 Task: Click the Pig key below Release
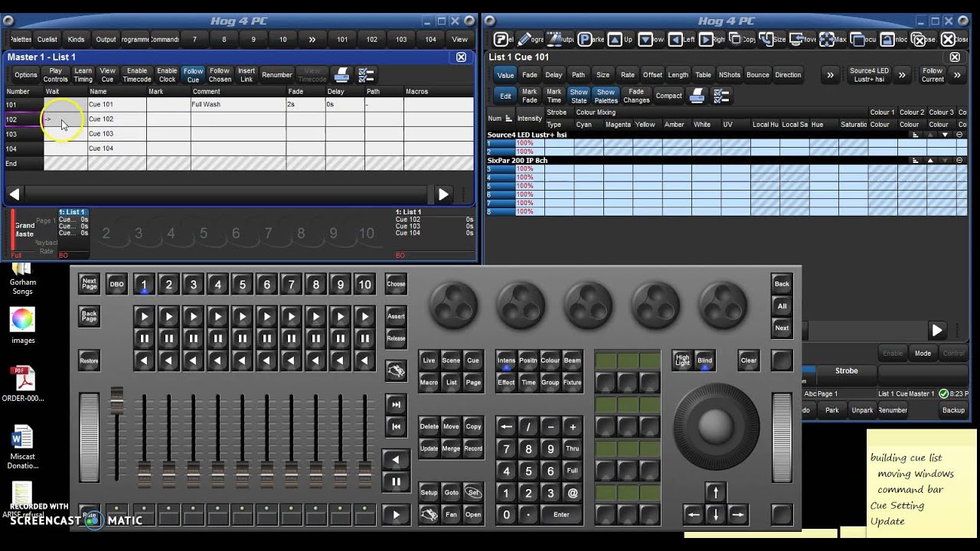[396, 370]
